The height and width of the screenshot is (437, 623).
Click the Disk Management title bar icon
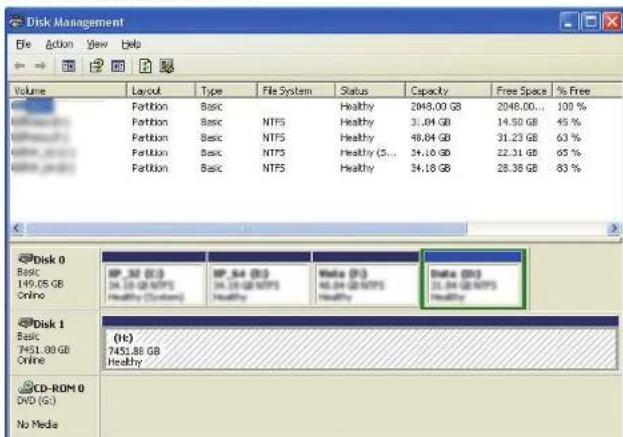tap(16, 22)
